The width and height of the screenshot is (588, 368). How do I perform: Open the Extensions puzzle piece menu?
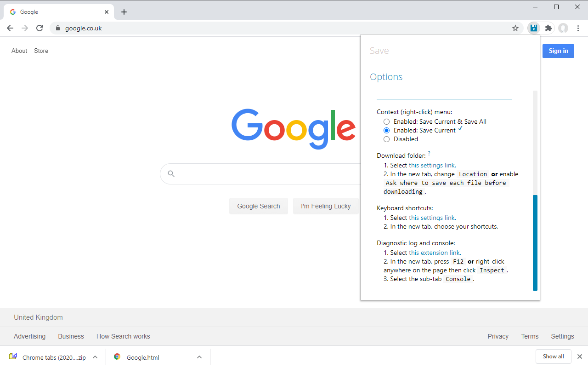[548, 28]
